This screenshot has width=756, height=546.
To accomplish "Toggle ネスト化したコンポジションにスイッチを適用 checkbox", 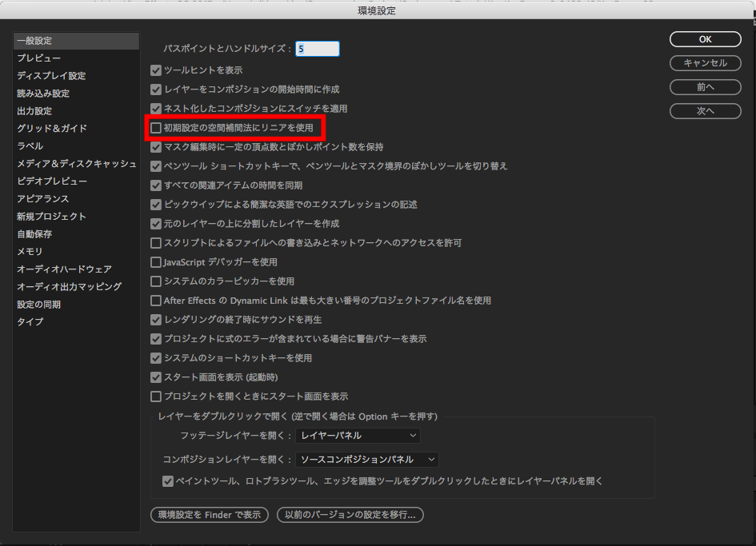I will (156, 109).
